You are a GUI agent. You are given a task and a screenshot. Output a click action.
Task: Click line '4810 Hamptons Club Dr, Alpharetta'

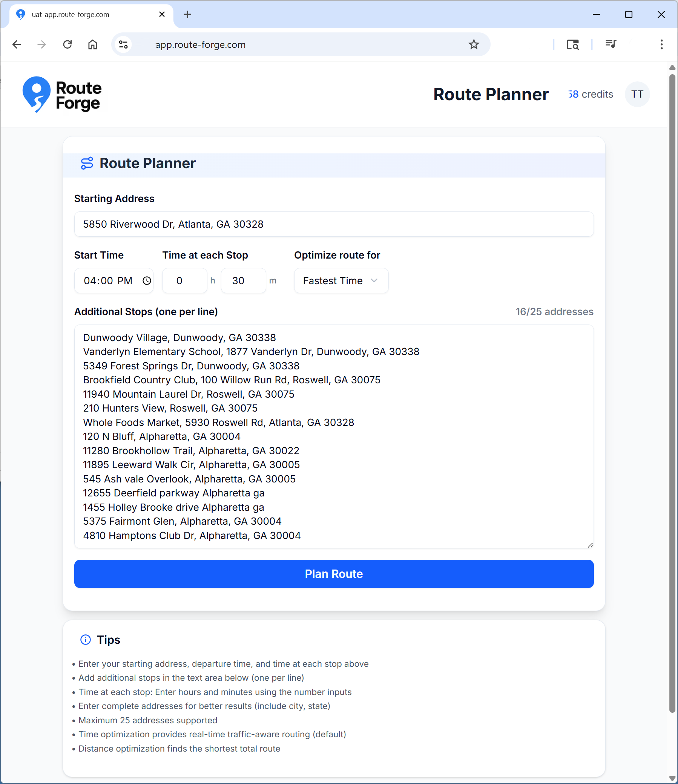point(192,536)
